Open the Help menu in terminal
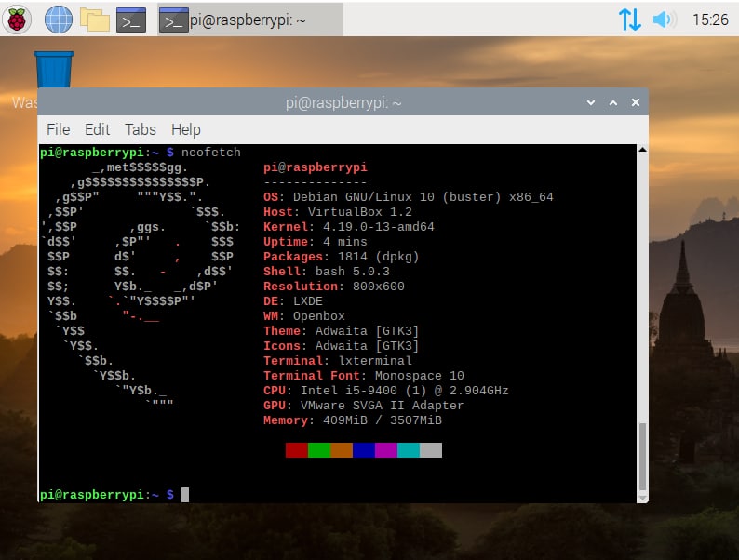Viewport: 739px width, 560px height. [186, 129]
